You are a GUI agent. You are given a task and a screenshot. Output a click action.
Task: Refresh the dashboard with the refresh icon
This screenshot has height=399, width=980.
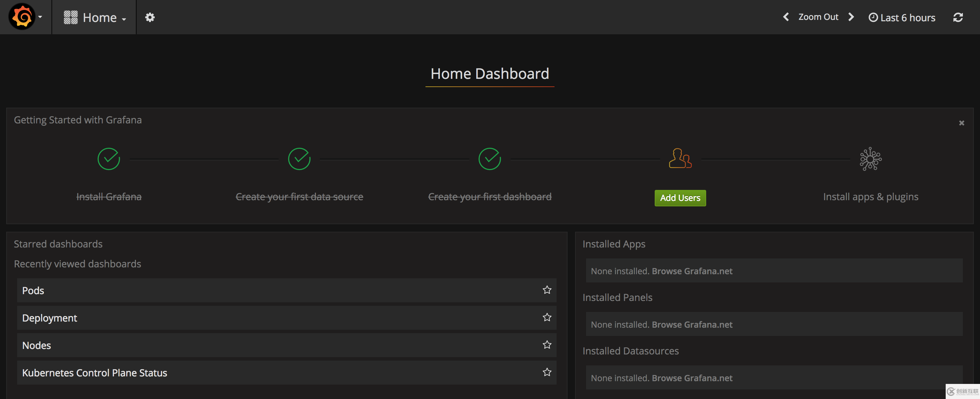tap(958, 17)
